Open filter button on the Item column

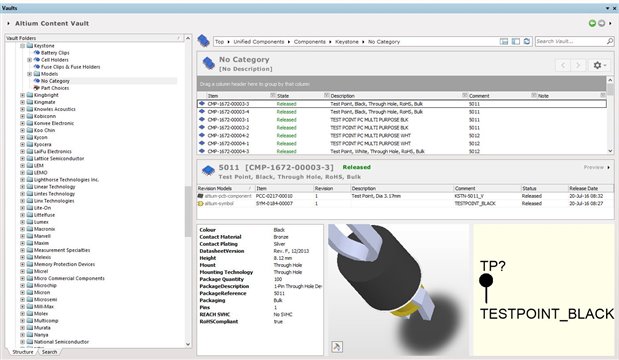[x=273, y=96]
